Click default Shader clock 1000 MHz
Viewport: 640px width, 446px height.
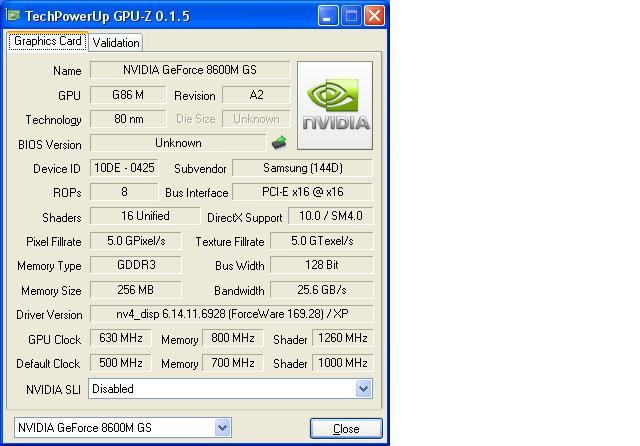342,363
